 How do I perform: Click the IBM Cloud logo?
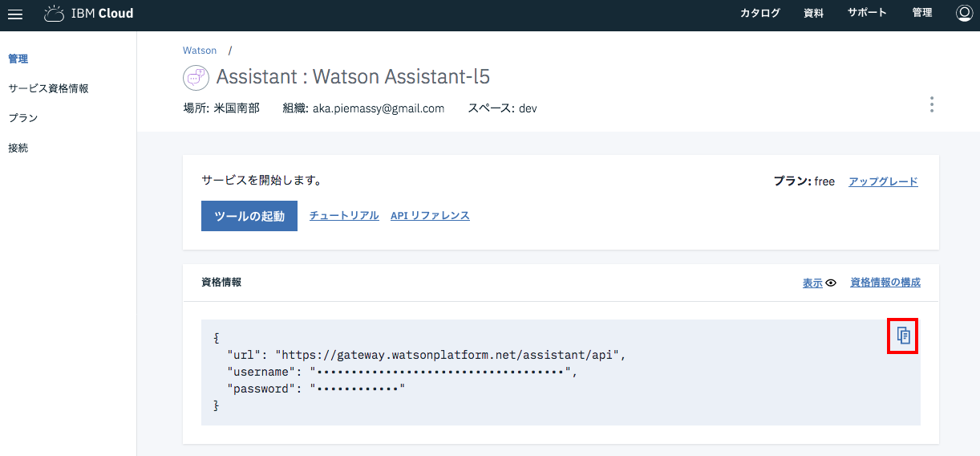tap(89, 14)
